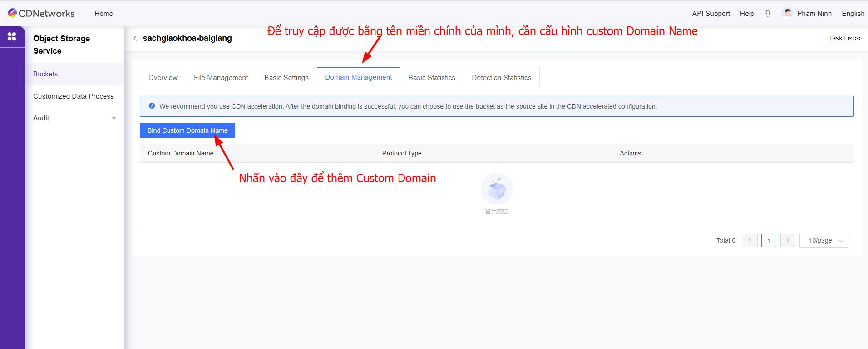Go to the next page arrow
The width and height of the screenshot is (868, 349).
tap(788, 240)
